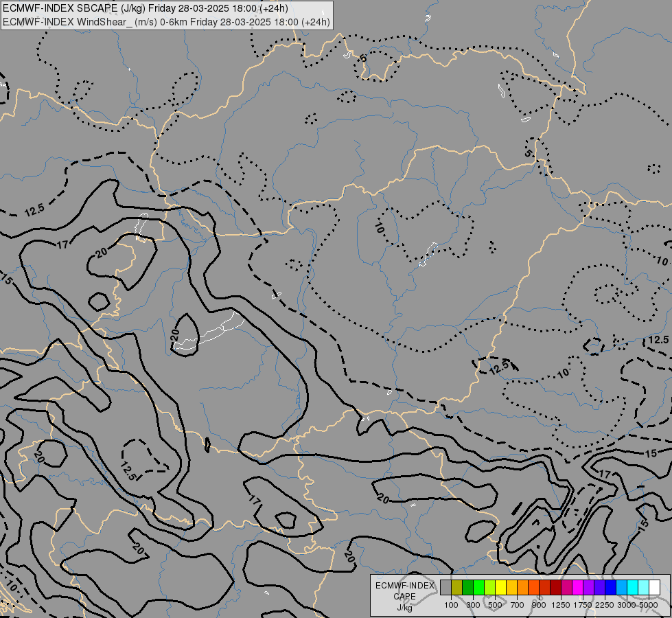
Task: Click the '900' legend tick label
Action: [539, 605]
